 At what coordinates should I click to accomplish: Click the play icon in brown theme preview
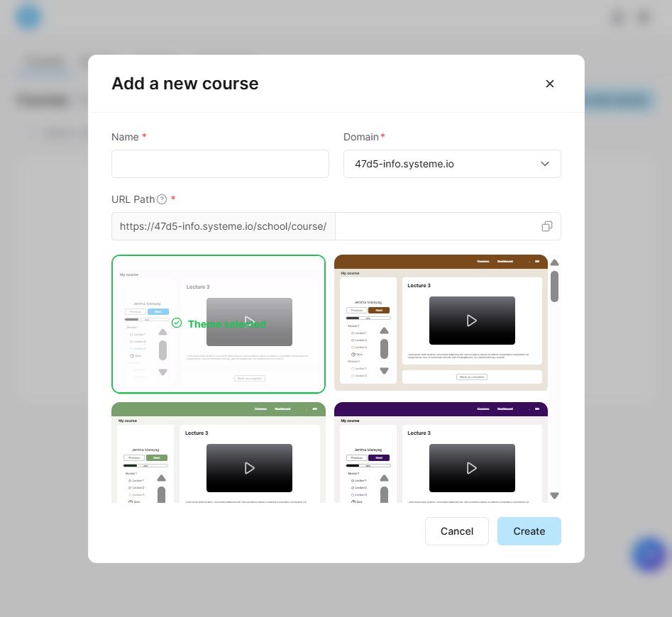471,321
